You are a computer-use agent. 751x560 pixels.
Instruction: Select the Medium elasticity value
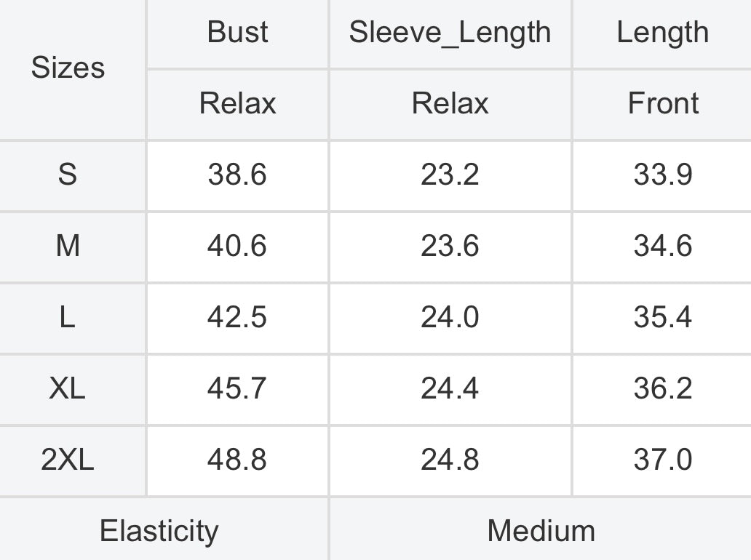[541, 530]
